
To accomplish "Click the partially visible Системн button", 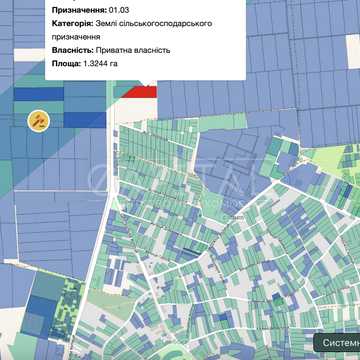I will [x=337, y=342].
